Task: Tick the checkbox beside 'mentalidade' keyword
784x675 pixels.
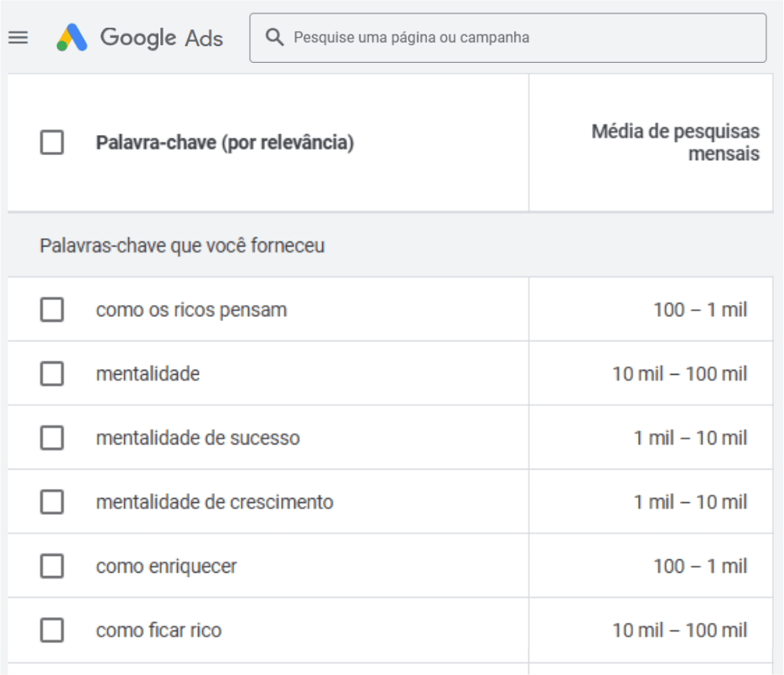Action: (x=52, y=374)
